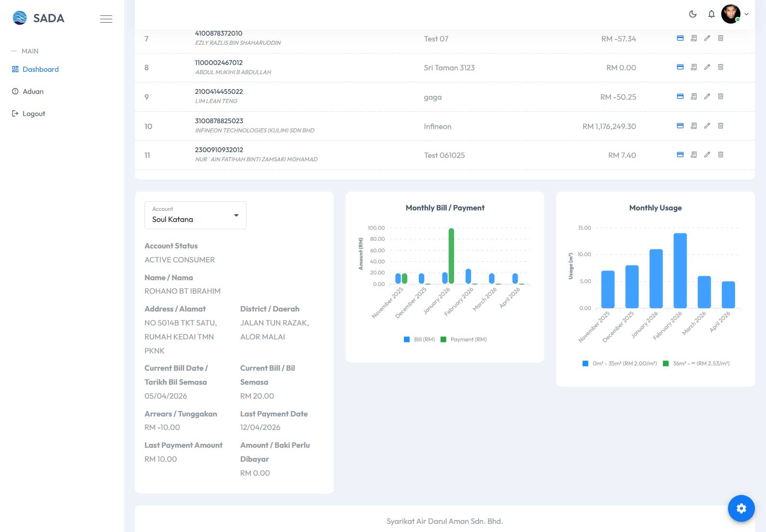The width and height of the screenshot is (766, 532).
Task: Expand the Account dropdown Soul Katana
Action: (195, 215)
